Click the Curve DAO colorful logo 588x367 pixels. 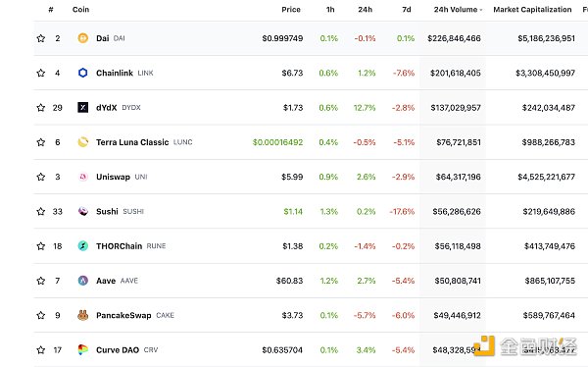point(83,349)
